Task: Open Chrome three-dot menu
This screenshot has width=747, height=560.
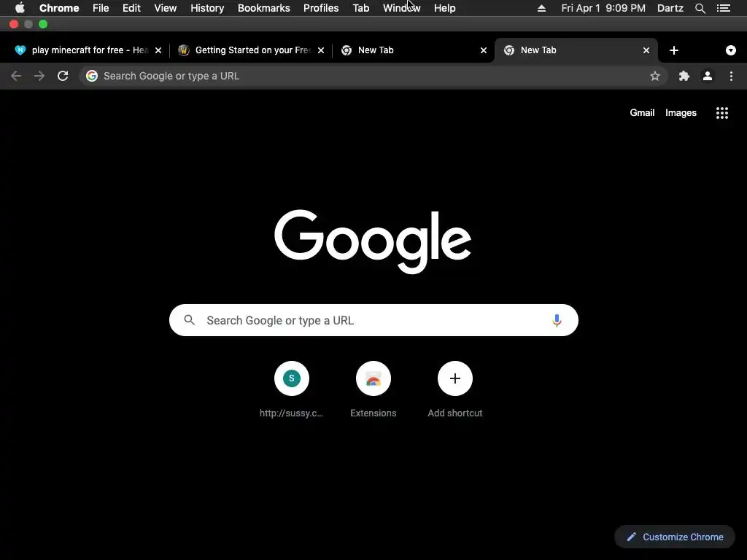Action: 731,76
